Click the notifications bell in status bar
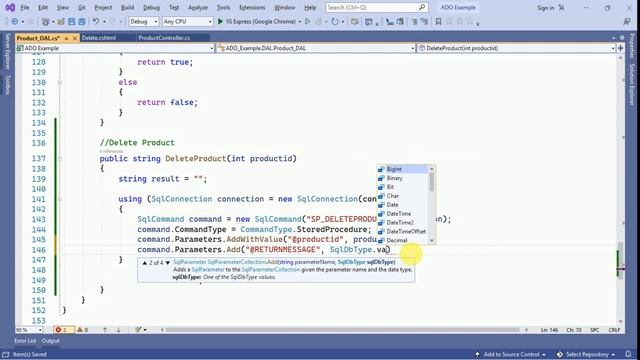Viewport: 640px width, 360px height. (x=629, y=354)
